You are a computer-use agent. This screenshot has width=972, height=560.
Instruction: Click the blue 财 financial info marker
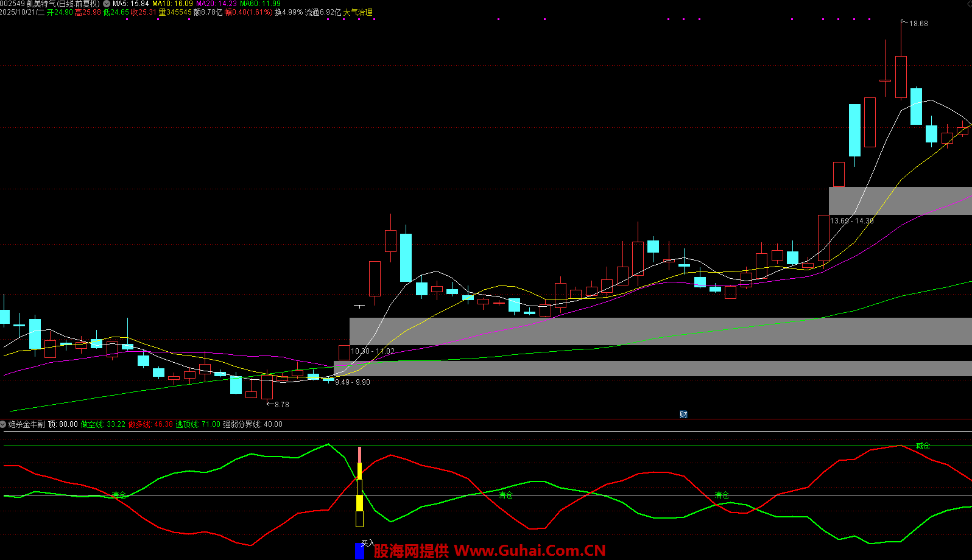tap(683, 415)
